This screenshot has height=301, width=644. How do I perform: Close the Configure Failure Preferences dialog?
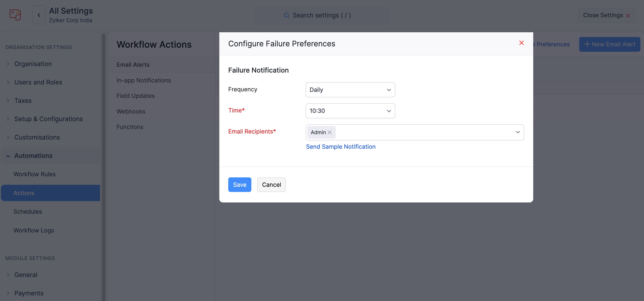[x=521, y=43]
